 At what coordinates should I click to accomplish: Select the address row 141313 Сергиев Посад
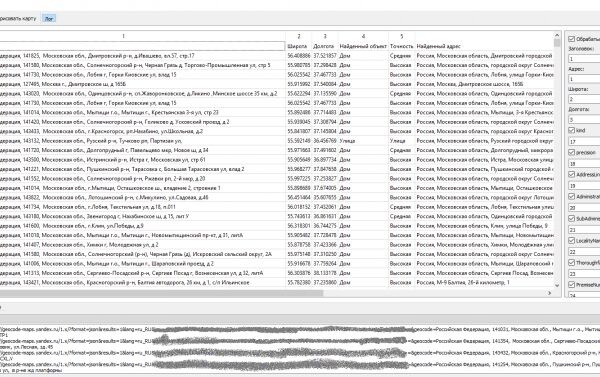(x=142, y=273)
